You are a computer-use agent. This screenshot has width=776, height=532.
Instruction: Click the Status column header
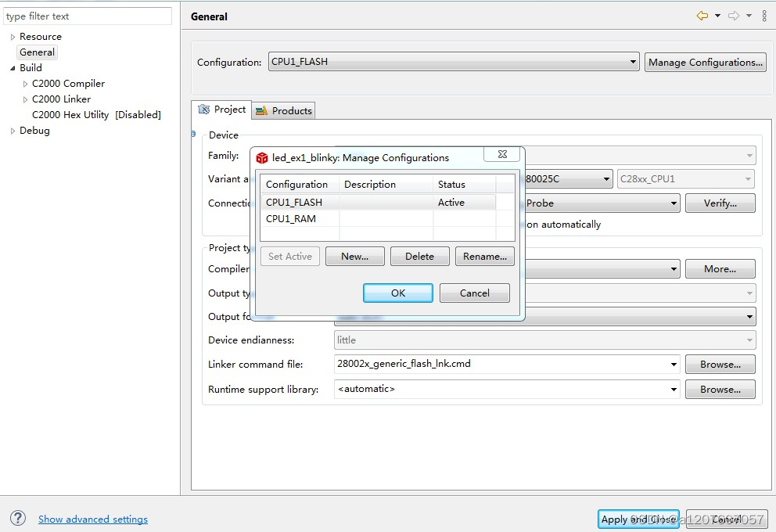[464, 185]
